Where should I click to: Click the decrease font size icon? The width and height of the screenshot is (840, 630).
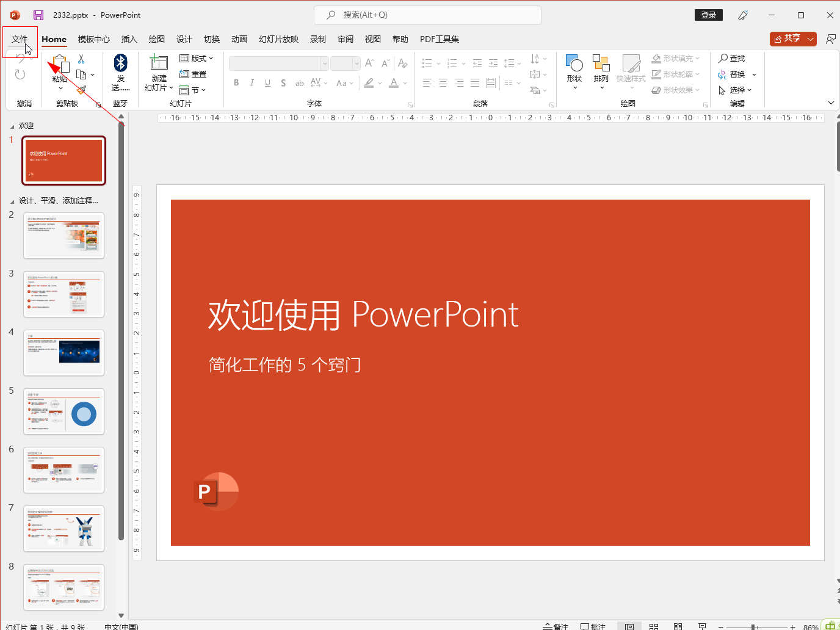pyautogui.click(x=385, y=63)
